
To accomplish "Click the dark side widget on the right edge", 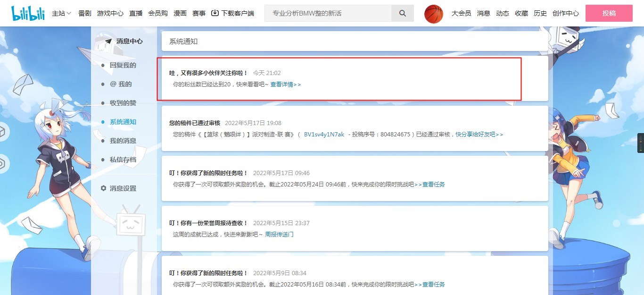I will [x=641, y=143].
